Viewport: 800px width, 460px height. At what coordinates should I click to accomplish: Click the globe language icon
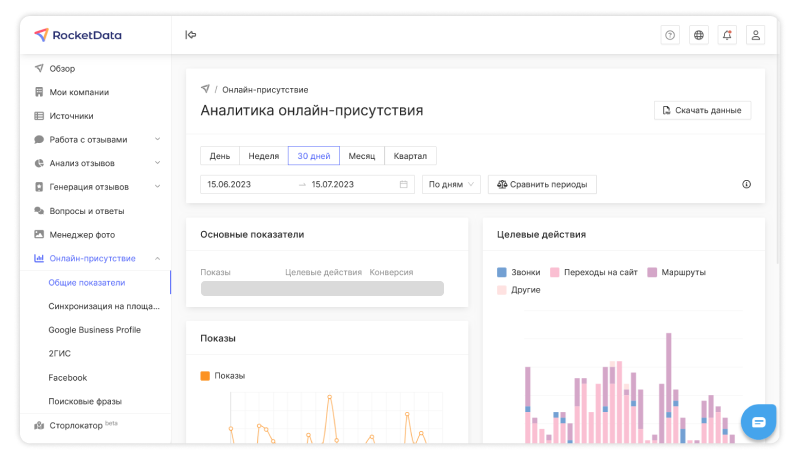[699, 35]
